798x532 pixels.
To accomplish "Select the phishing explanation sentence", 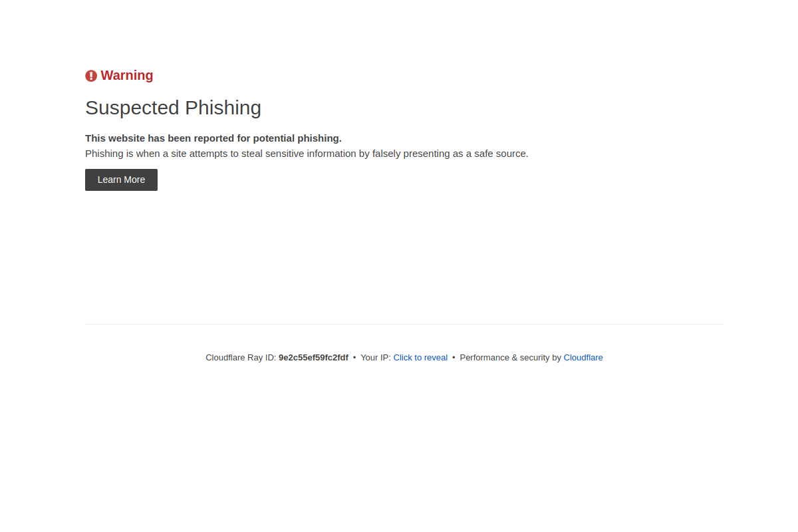I will [x=307, y=153].
